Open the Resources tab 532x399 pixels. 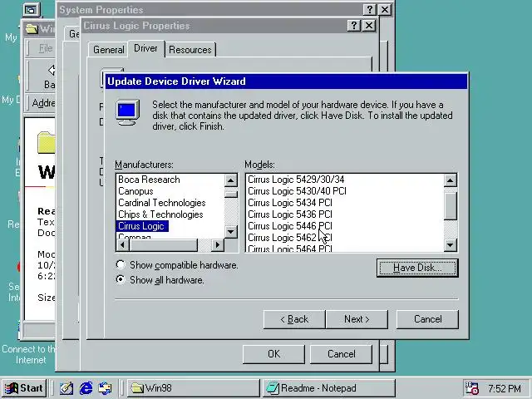pos(190,50)
